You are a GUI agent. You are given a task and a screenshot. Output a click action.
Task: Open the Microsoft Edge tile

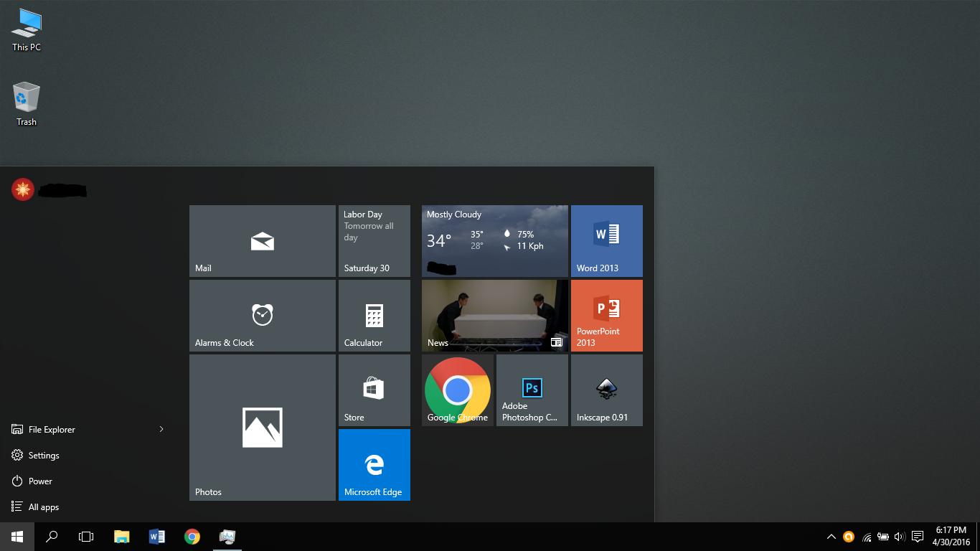tap(374, 465)
